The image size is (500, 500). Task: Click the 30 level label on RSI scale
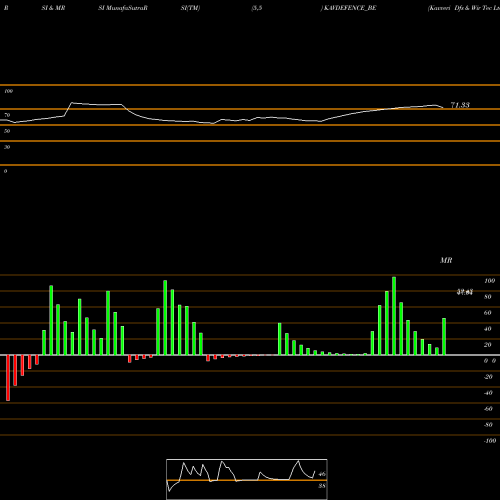click(x=7, y=147)
